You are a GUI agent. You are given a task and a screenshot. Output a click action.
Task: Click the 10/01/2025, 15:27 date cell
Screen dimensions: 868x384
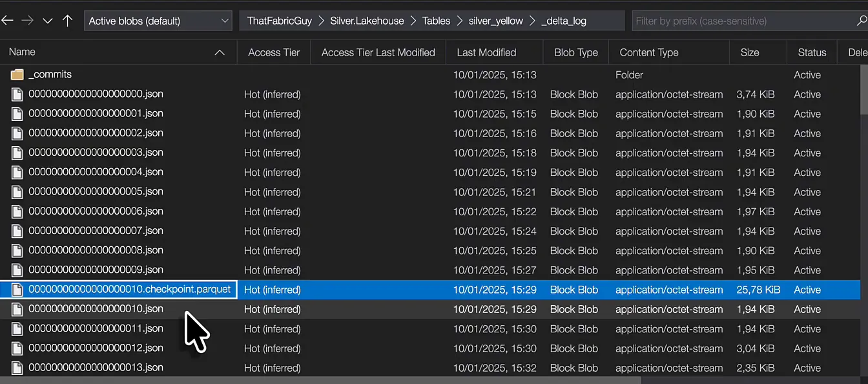click(x=495, y=270)
